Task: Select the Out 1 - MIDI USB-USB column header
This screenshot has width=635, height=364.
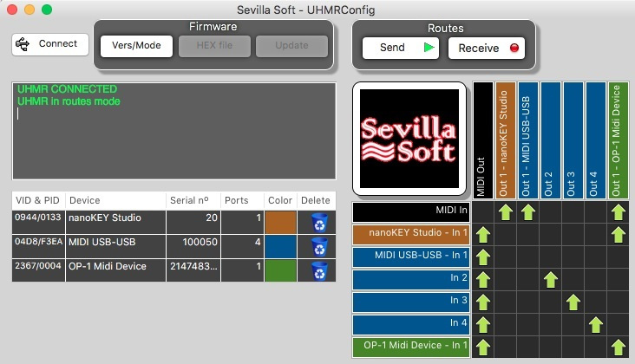Action: pos(528,140)
